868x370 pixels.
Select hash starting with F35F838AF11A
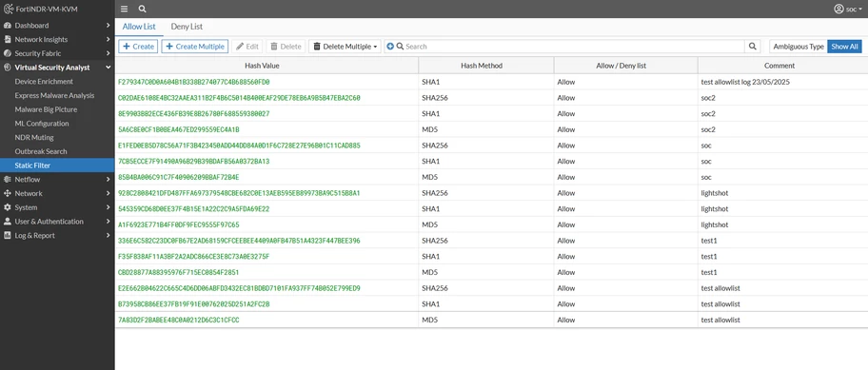pos(194,257)
